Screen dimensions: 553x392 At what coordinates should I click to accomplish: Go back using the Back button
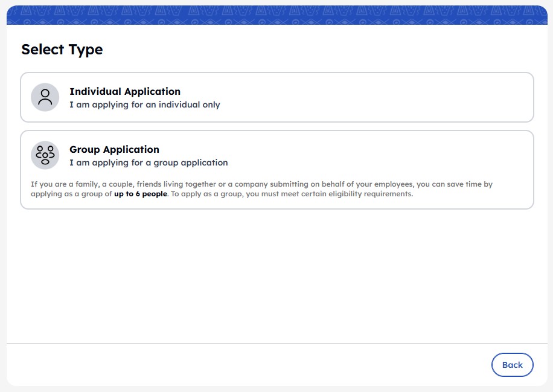(x=512, y=365)
